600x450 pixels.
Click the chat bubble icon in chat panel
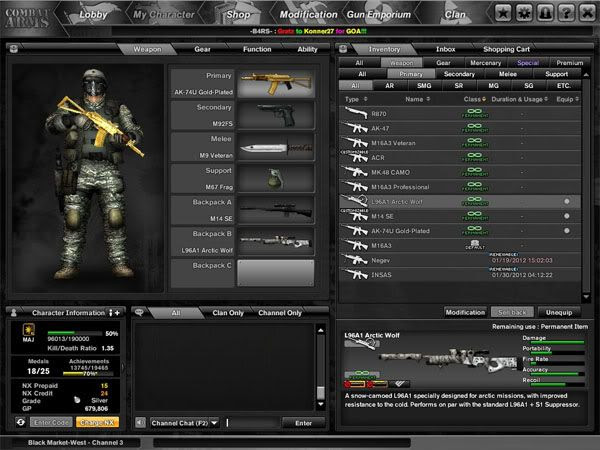pos(139,313)
